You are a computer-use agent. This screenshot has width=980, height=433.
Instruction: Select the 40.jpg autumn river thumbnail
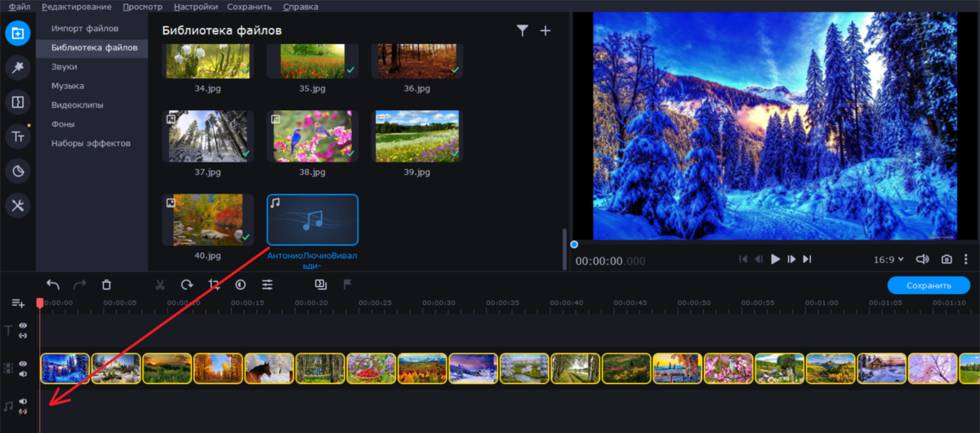coord(207,220)
